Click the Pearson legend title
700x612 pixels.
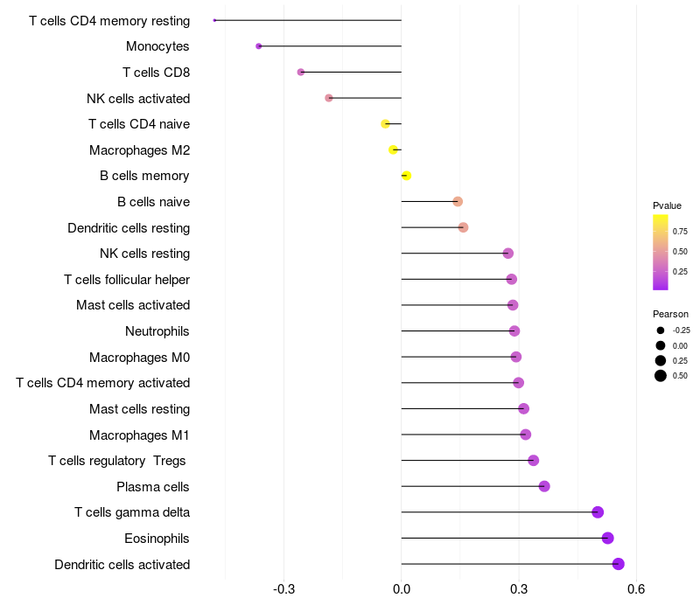coord(670,314)
